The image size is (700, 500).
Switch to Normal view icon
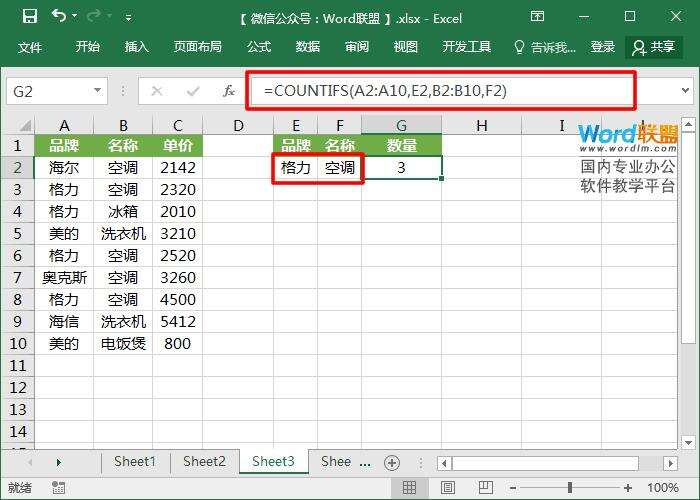click(409, 488)
